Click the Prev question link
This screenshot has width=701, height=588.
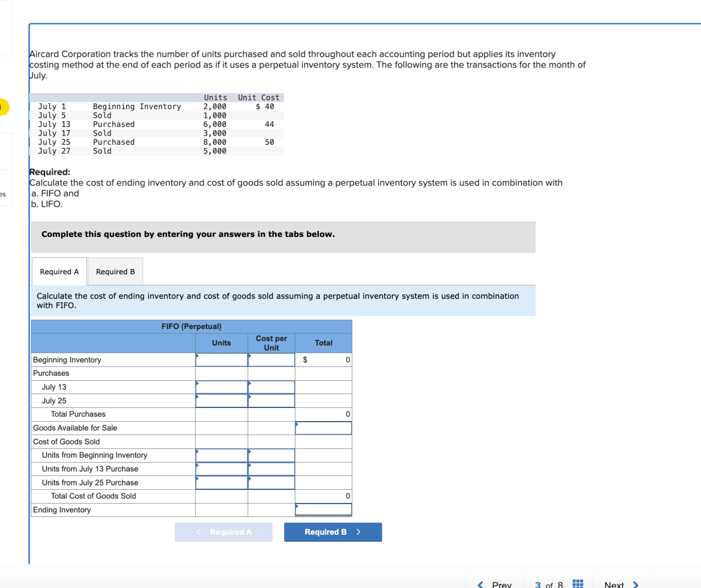[501, 584]
